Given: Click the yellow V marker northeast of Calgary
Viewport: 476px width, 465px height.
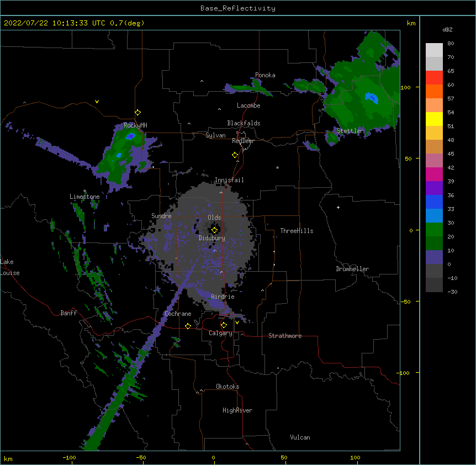Looking at the screenshot, I should [237, 323].
